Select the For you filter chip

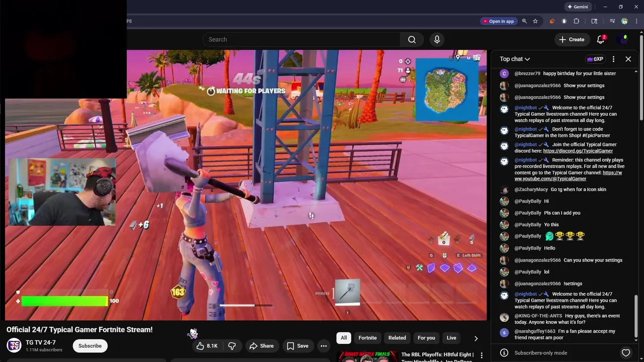pyautogui.click(x=426, y=338)
